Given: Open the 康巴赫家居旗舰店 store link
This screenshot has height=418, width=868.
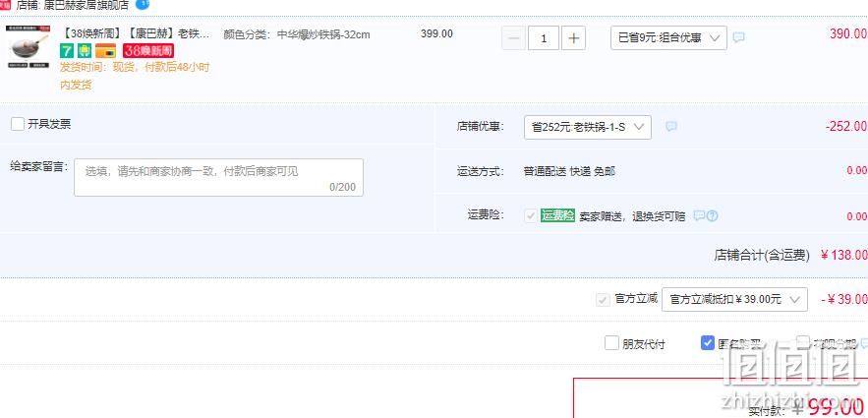Looking at the screenshot, I should point(86,5).
